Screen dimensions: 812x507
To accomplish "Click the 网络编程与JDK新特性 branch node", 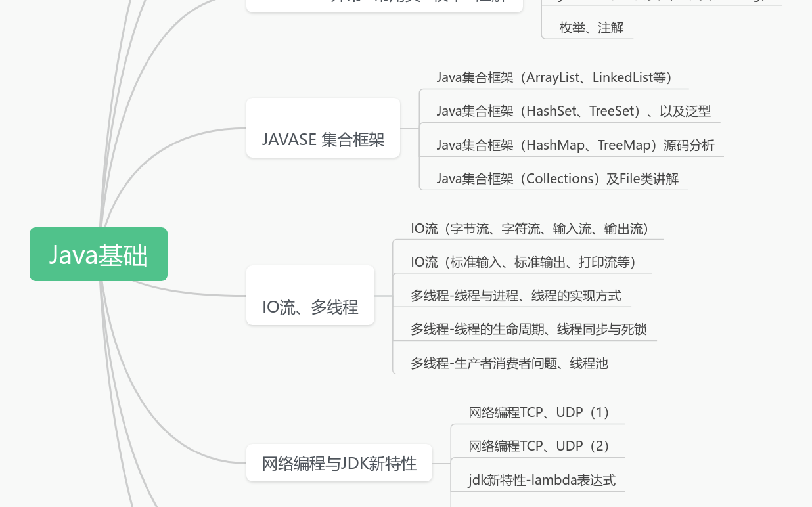I will [x=339, y=462].
